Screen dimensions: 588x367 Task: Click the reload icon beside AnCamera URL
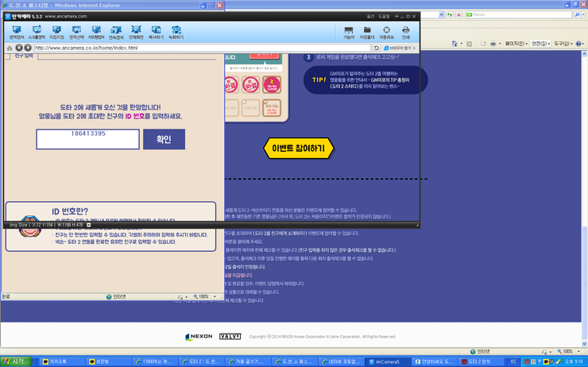pos(376,48)
